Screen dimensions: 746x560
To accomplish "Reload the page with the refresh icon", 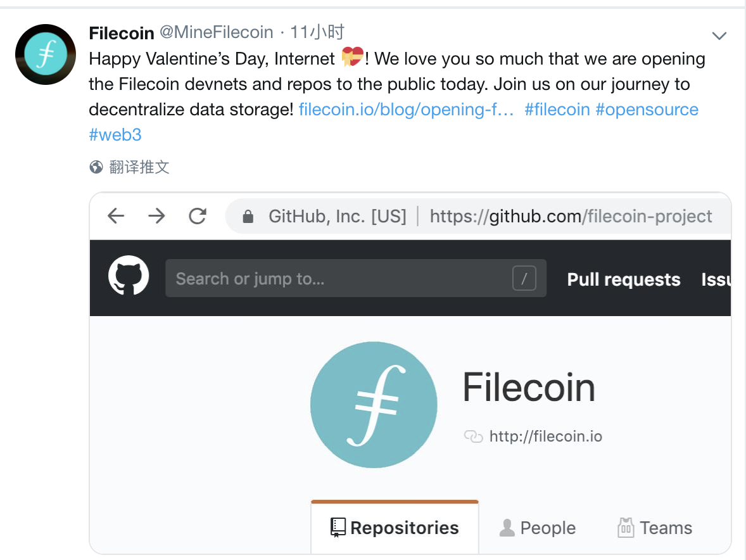I will pos(197,216).
